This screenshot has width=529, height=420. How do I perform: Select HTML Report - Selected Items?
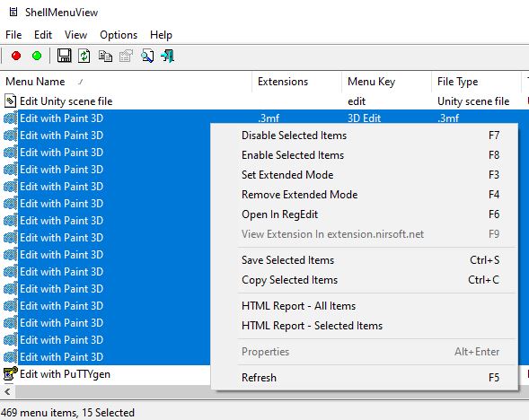click(x=365, y=326)
